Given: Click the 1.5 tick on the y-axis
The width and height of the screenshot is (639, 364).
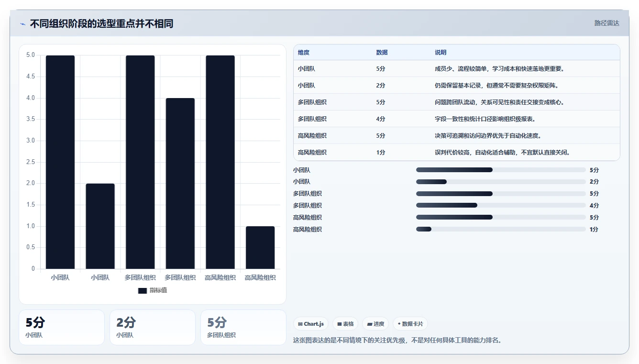Looking at the screenshot, I should pos(31,205).
